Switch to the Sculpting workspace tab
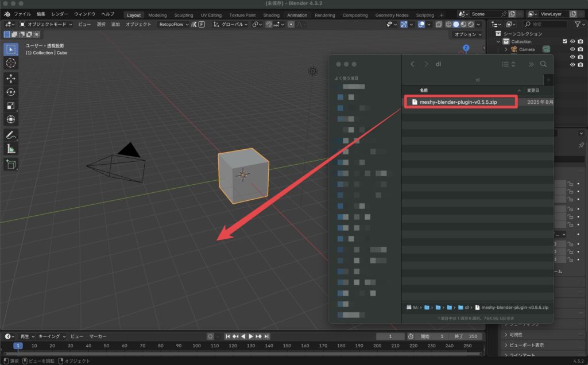 tap(184, 15)
